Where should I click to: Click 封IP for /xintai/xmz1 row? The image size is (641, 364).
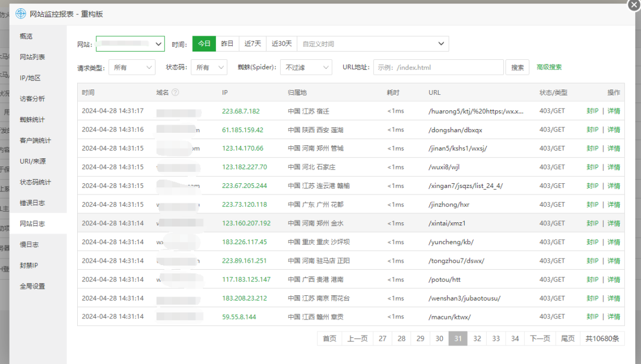tap(592, 223)
